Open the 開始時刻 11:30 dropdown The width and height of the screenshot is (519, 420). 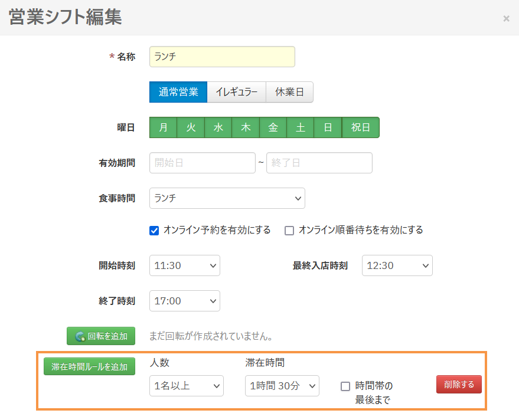point(185,265)
